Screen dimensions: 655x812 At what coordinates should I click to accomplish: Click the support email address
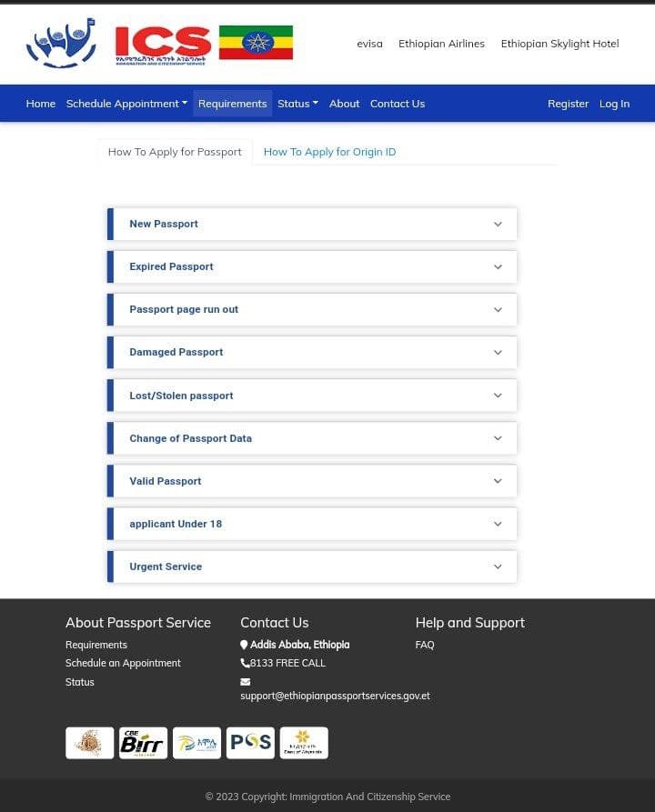(336, 696)
